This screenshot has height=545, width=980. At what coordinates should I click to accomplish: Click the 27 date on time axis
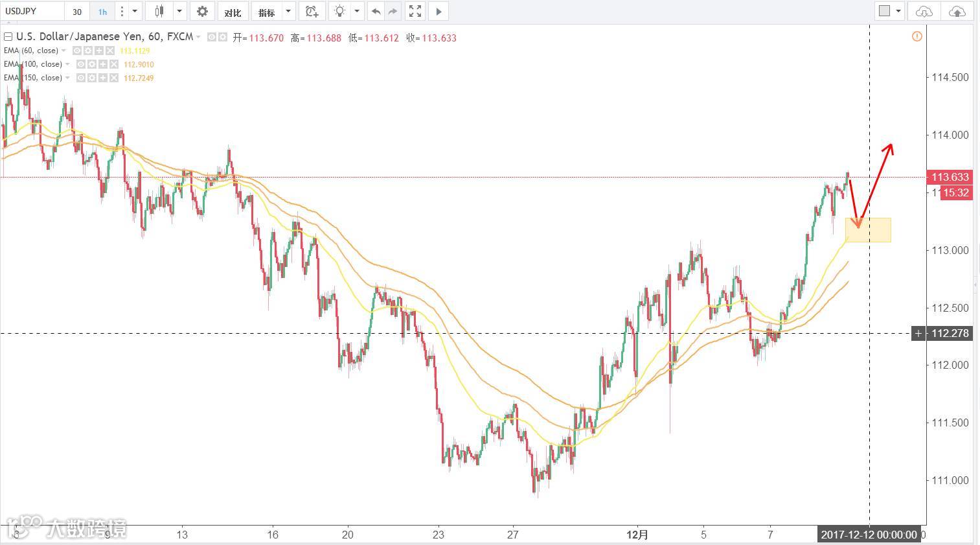513,535
